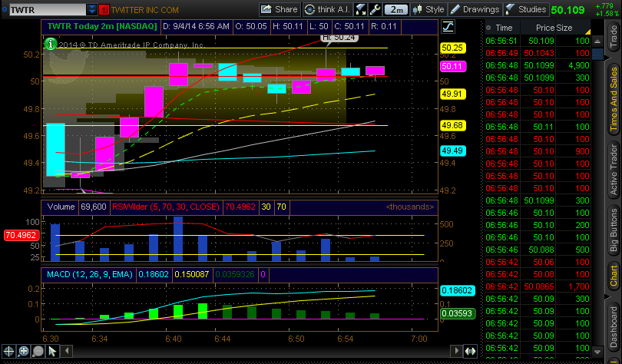
Task: Open the Active Trader side tab
Action: click(x=614, y=170)
